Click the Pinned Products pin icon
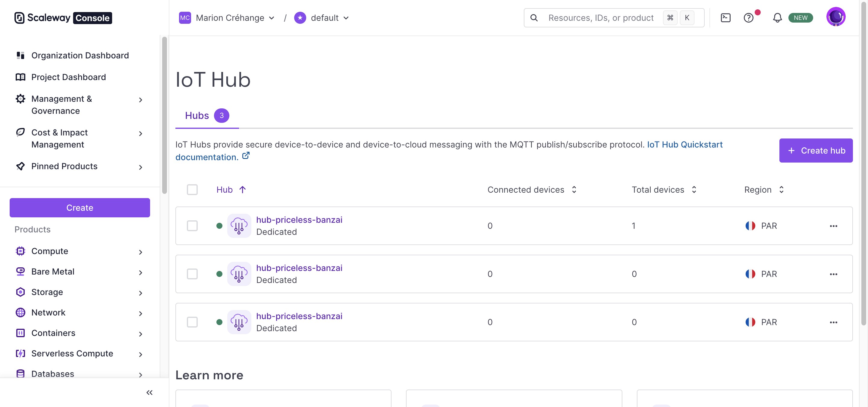Image resolution: width=868 pixels, height=407 pixels. (x=20, y=166)
